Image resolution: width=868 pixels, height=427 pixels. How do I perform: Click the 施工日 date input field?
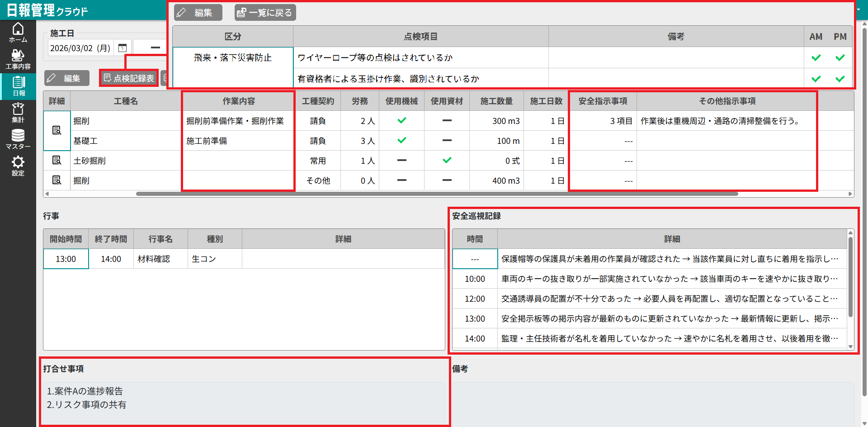pyautogui.click(x=80, y=48)
